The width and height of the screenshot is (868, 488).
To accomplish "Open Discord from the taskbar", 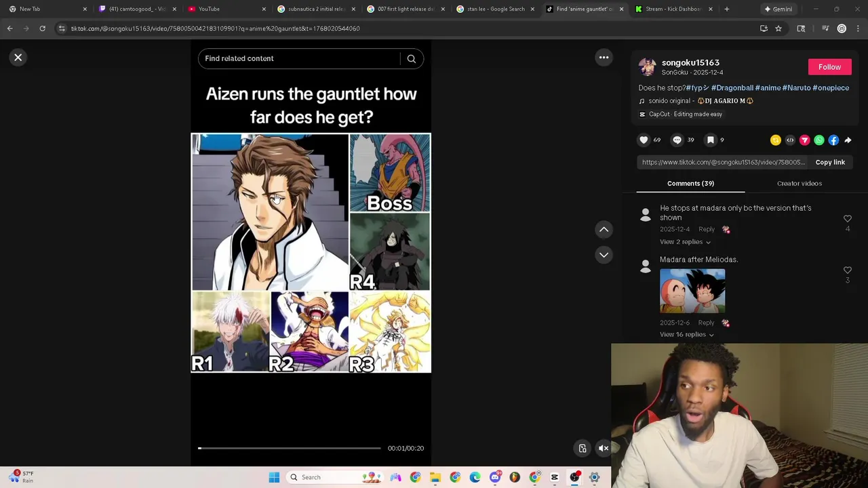I will [495, 477].
